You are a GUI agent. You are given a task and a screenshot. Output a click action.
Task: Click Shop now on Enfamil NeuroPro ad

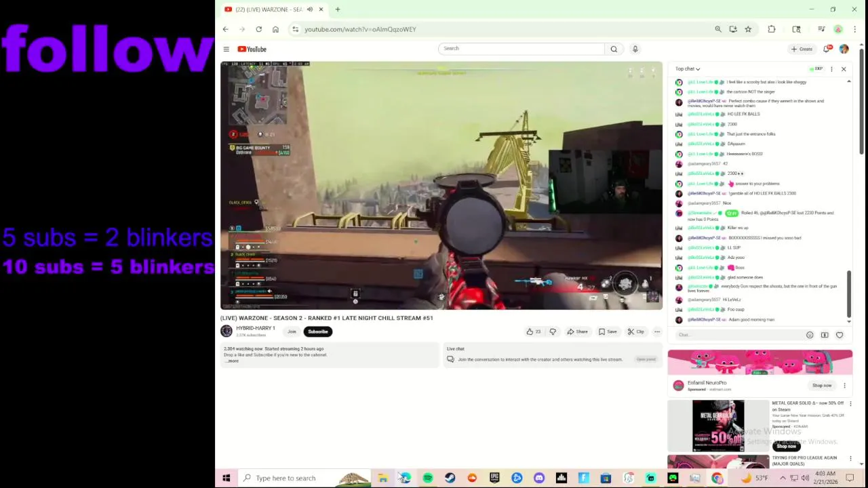(822, 386)
